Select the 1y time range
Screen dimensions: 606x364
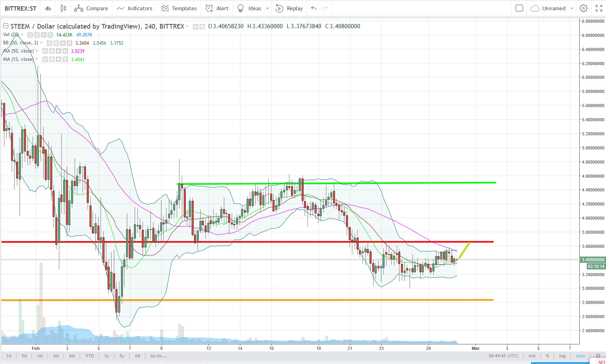[106, 356]
